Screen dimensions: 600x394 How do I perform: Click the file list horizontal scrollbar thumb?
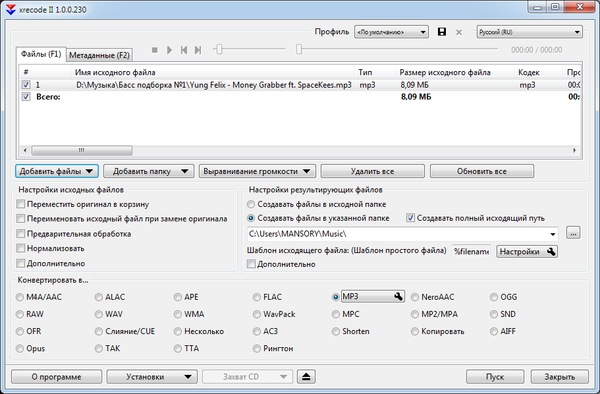(x=82, y=150)
